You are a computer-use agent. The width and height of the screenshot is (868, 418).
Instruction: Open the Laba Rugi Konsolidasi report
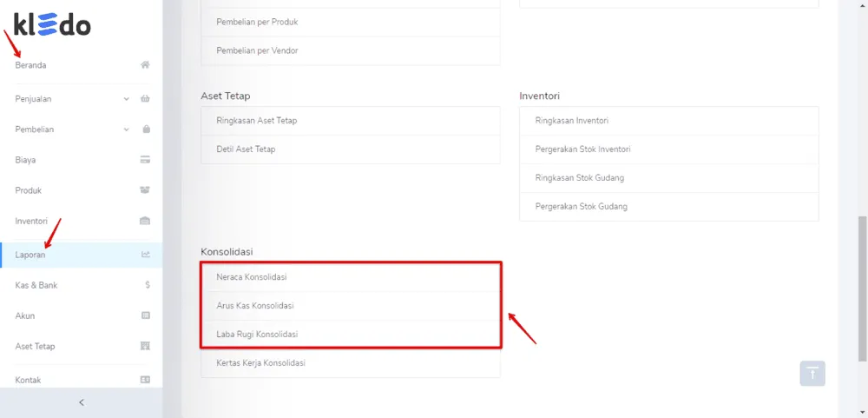pos(351,335)
